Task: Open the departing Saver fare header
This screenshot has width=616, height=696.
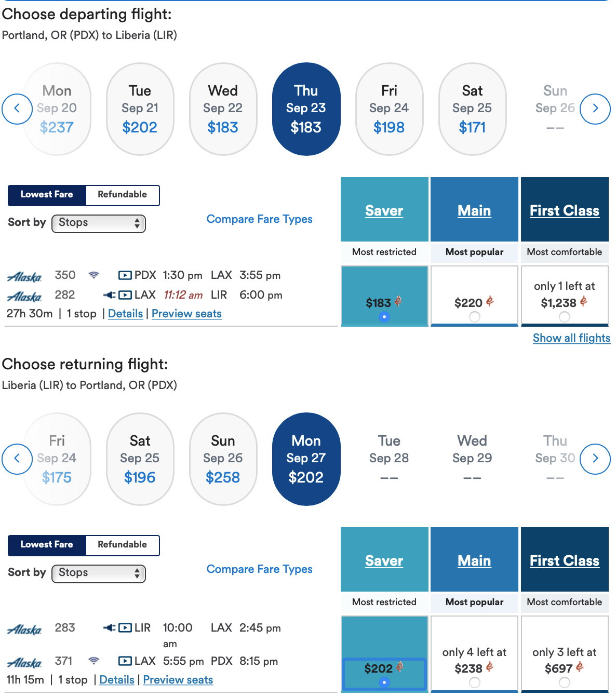Action: coord(384,210)
